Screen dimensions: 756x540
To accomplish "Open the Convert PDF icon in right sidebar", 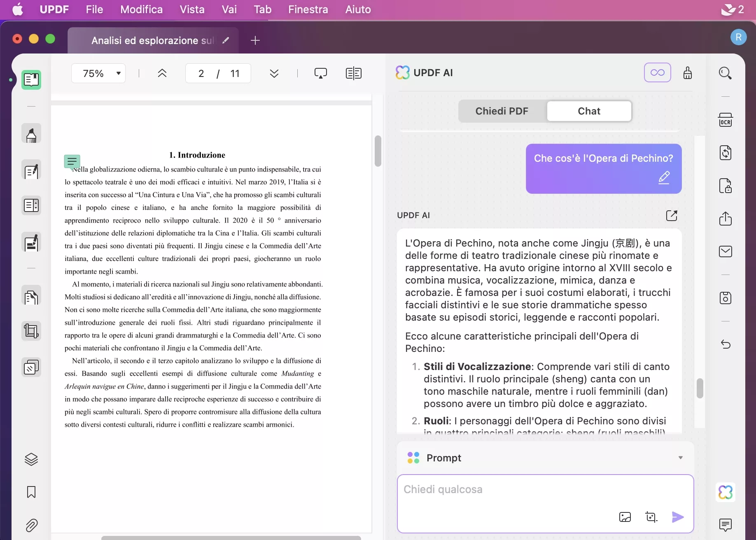I will pos(726,153).
